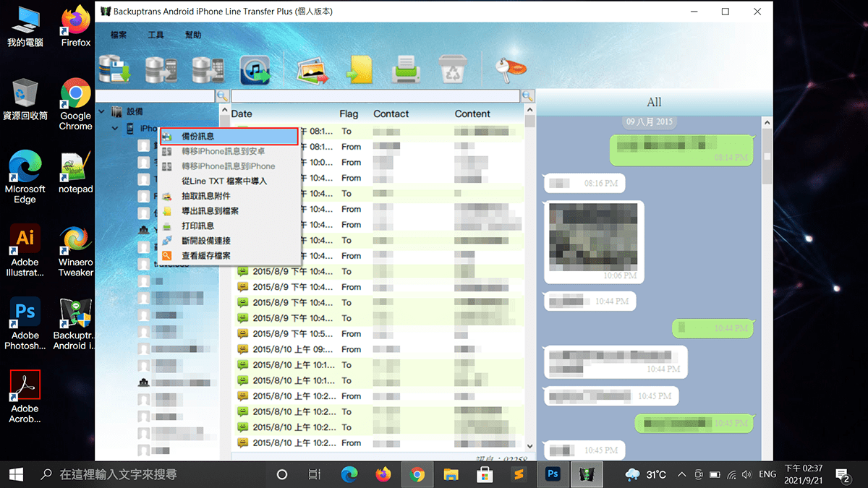Click the iTunes music transfer toolbar icon

255,69
